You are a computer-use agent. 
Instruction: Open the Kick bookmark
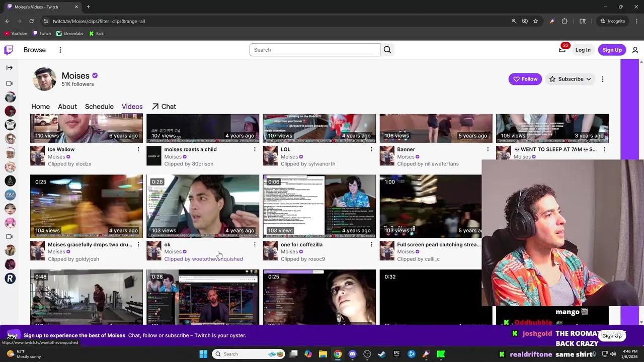click(96, 33)
